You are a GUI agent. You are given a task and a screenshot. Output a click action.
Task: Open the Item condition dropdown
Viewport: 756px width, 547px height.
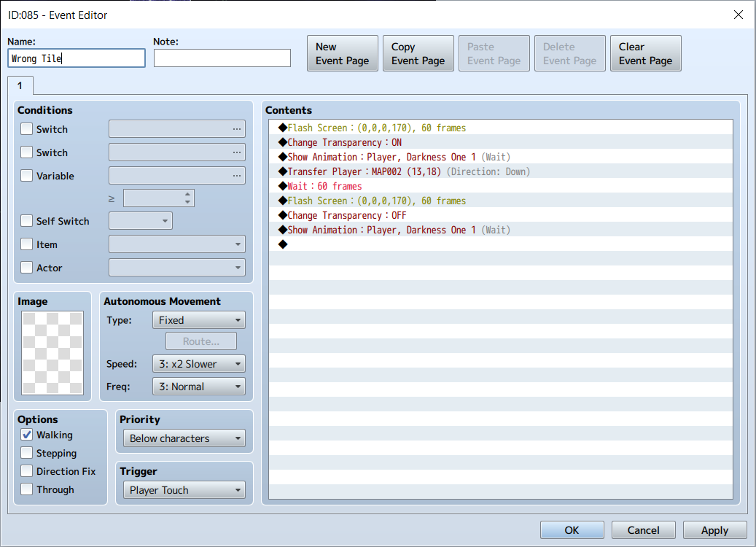coord(177,244)
